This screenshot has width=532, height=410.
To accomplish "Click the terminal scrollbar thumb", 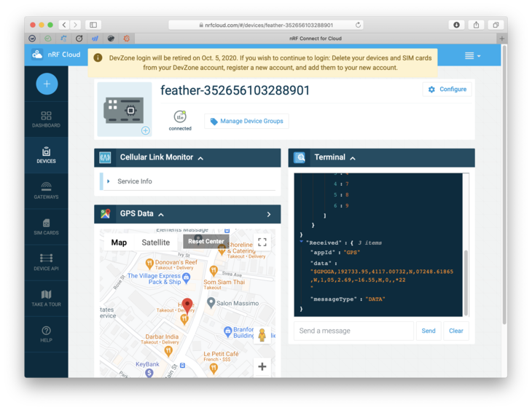I will [466, 283].
